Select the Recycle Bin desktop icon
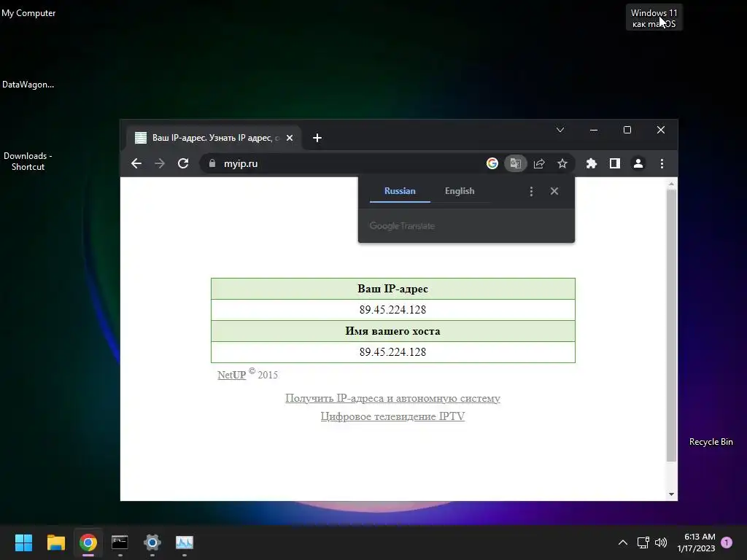This screenshot has height=560, width=747. click(711, 441)
